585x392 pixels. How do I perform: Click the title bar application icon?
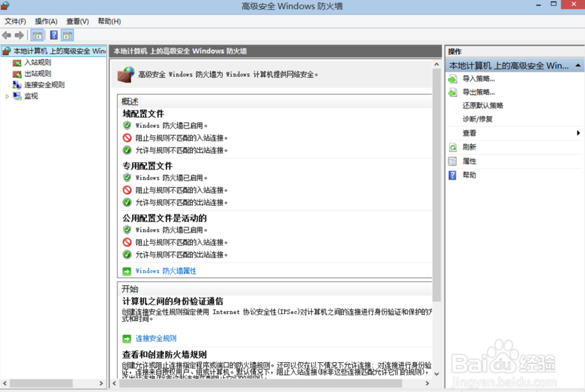(x=5, y=6)
